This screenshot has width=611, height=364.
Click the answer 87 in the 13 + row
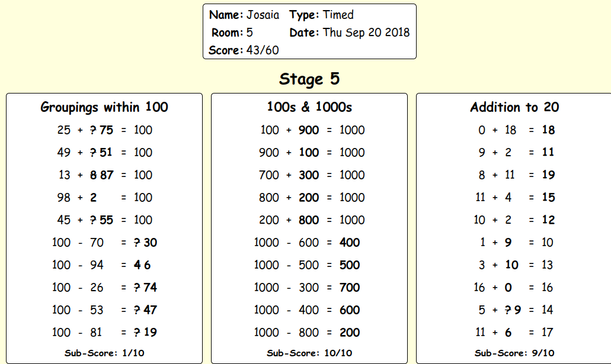coord(106,175)
